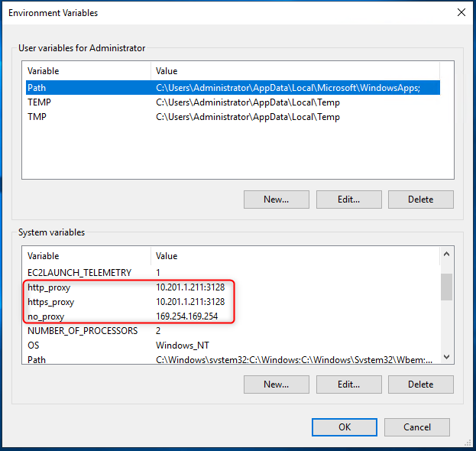Image resolution: width=476 pixels, height=451 pixels.
Task: Click the user Path value ending in WindowsApps
Action: point(288,88)
